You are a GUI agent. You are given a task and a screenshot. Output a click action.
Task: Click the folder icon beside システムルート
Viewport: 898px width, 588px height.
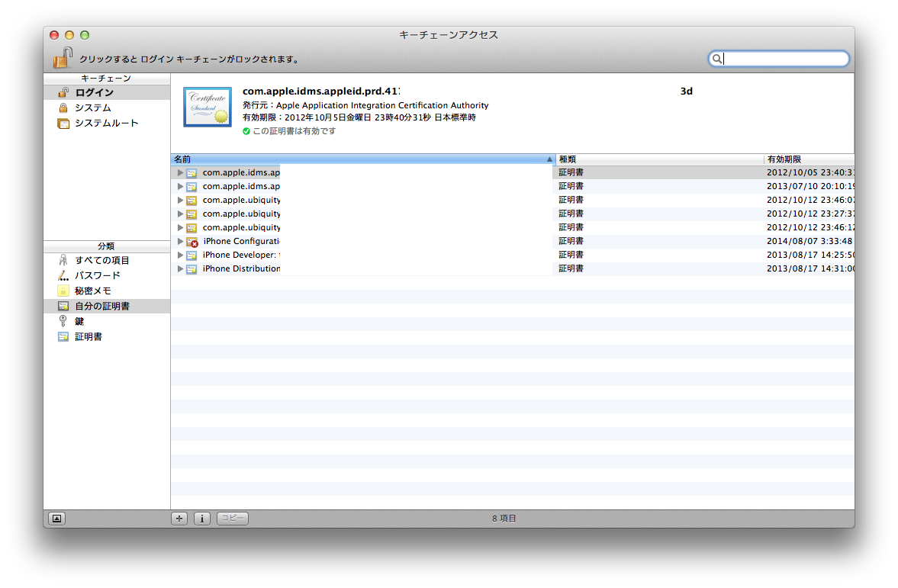click(63, 123)
